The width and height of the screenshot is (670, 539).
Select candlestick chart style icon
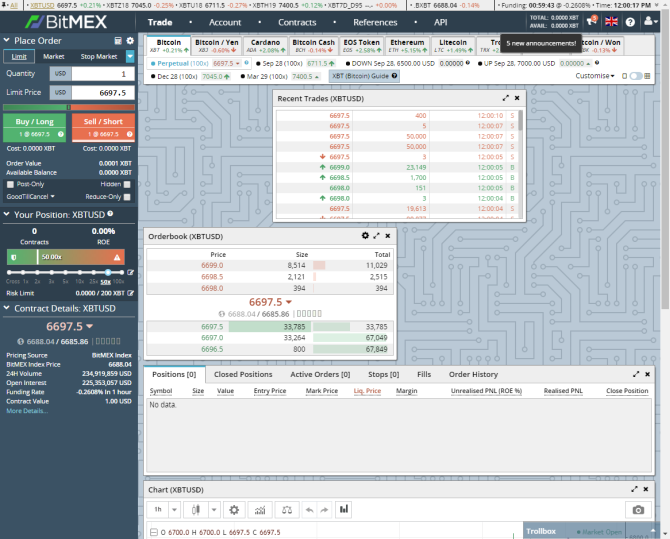click(196, 510)
